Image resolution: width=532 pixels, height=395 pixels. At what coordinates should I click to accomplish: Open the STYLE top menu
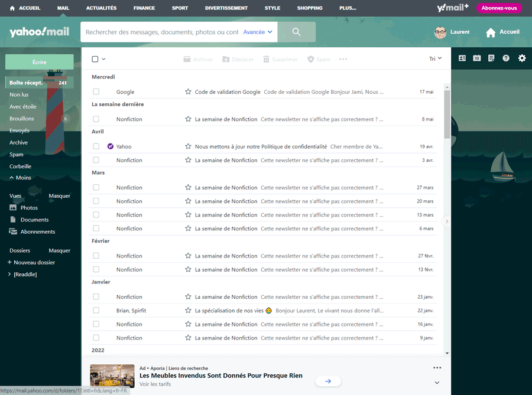pos(273,8)
